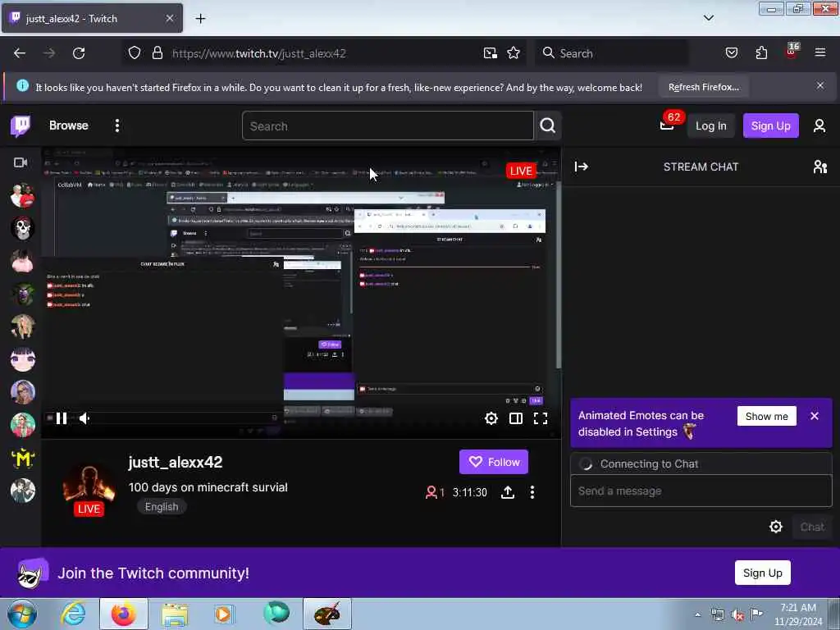
Task: Click the followed channels camera icon in sidebar
Action: tap(21, 162)
